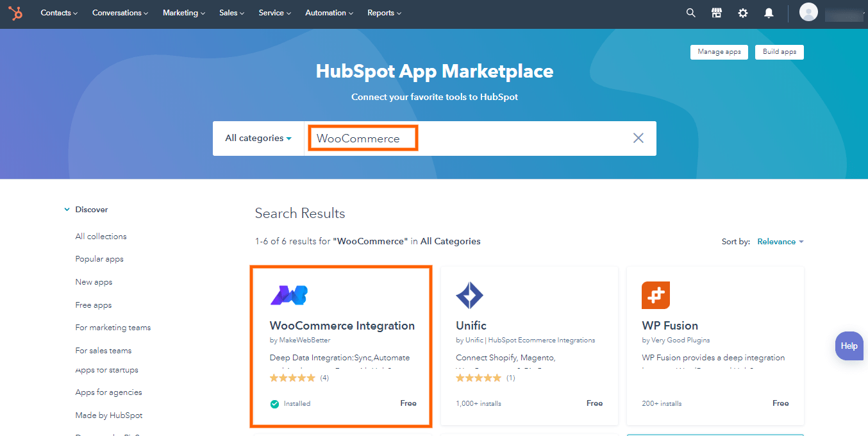Viewport: 868px width, 436px height.
Task: Select New apps in sidebar
Action: click(94, 282)
